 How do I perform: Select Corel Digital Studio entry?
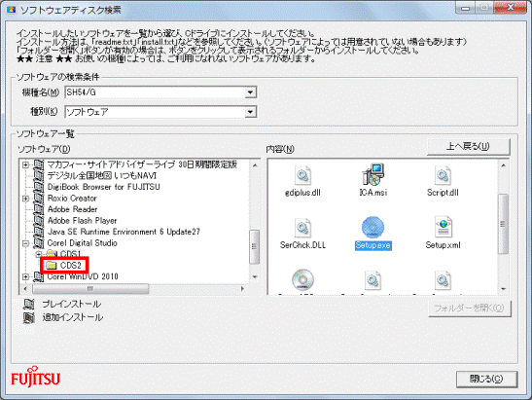82,242
